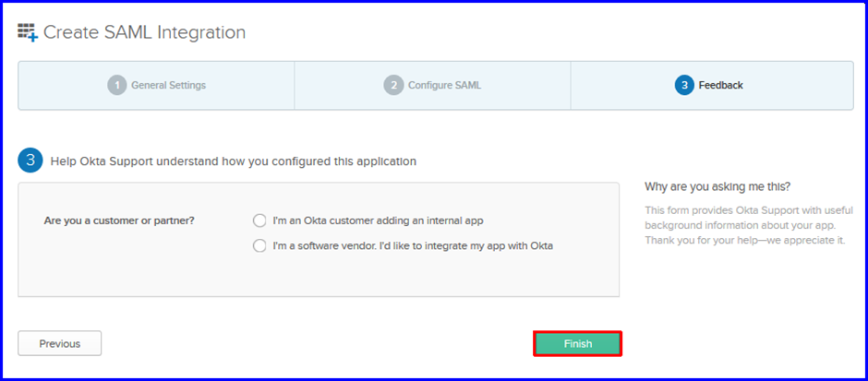Click "Why are you asking me this?" heading

click(x=717, y=187)
